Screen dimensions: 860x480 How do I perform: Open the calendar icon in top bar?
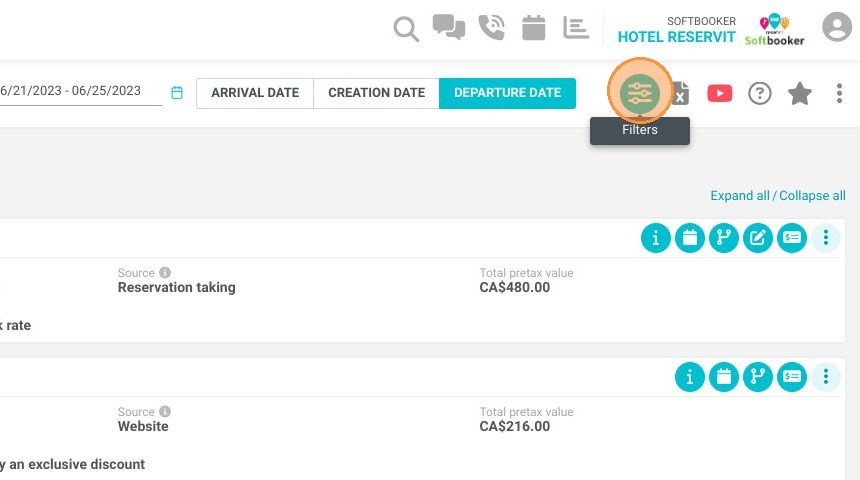click(x=534, y=27)
